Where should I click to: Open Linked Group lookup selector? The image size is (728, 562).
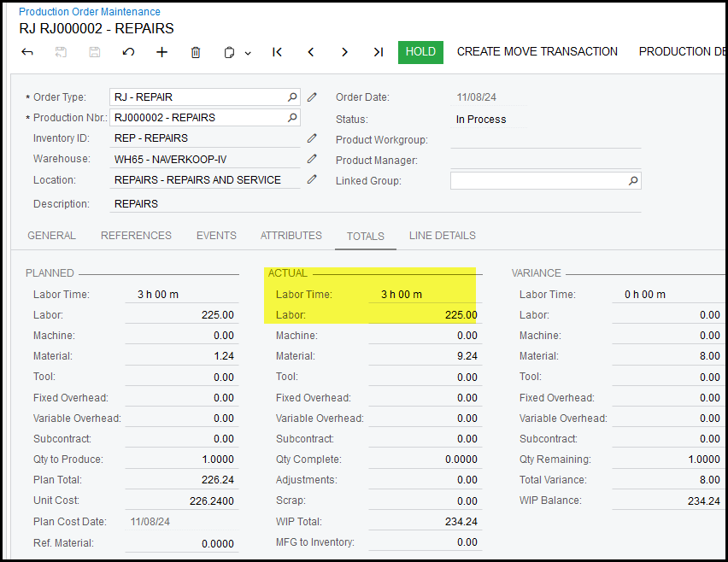(633, 181)
